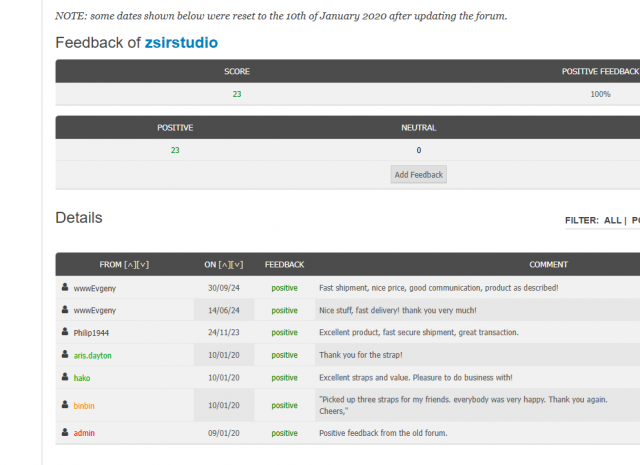Click 'positive' in binbin's feedback row

point(284,405)
